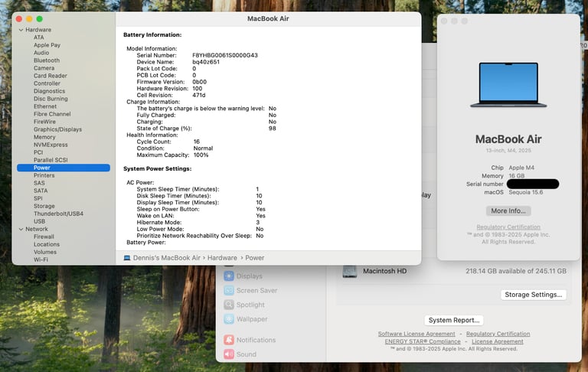Click Hardware in the path bar
Screen dimensions: 588x372
click(x=222, y=258)
